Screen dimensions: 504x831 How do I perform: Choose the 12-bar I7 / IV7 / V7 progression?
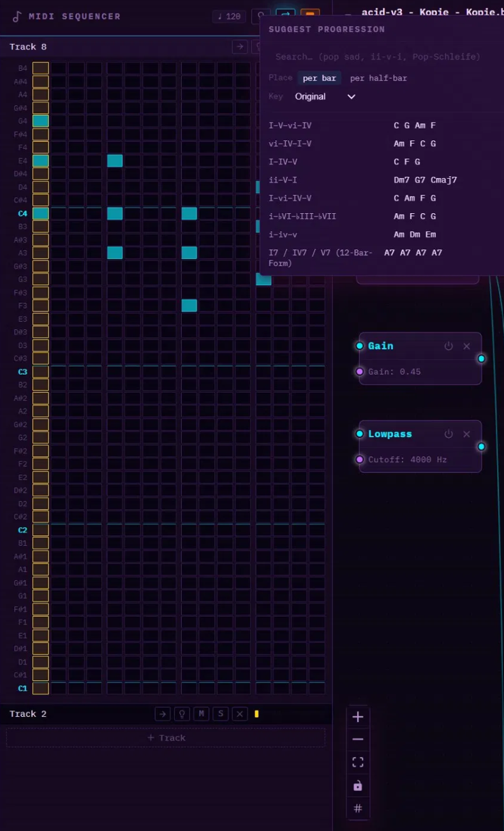click(x=382, y=258)
